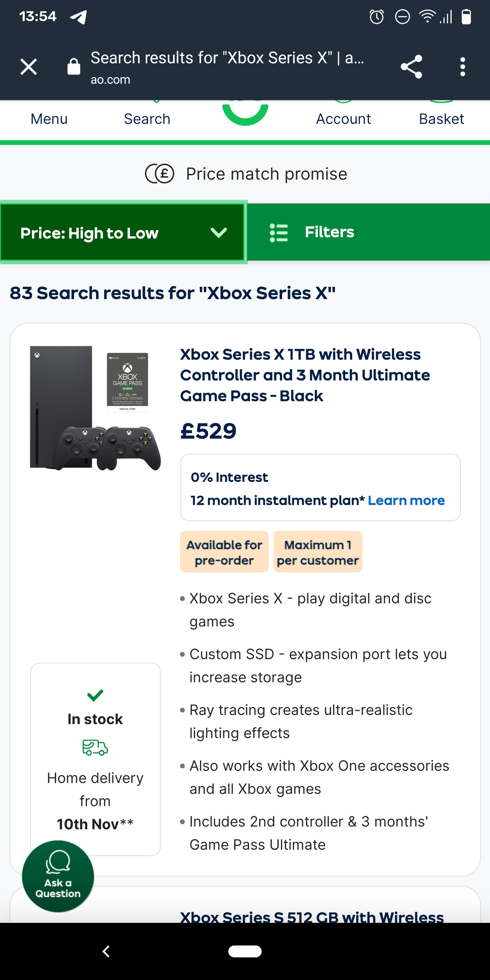Close the browser tab with X icon
Viewport: 490px width, 980px height.
[x=29, y=67]
